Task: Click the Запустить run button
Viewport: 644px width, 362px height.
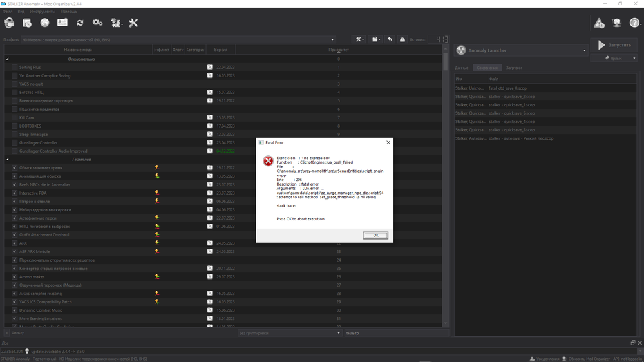Action: point(614,45)
